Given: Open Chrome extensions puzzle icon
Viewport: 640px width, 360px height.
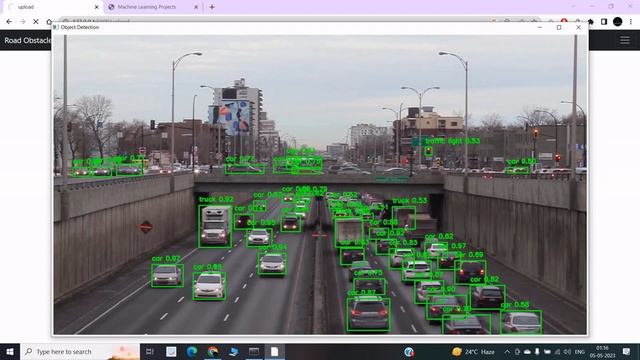Looking at the screenshot, I should [591, 22].
